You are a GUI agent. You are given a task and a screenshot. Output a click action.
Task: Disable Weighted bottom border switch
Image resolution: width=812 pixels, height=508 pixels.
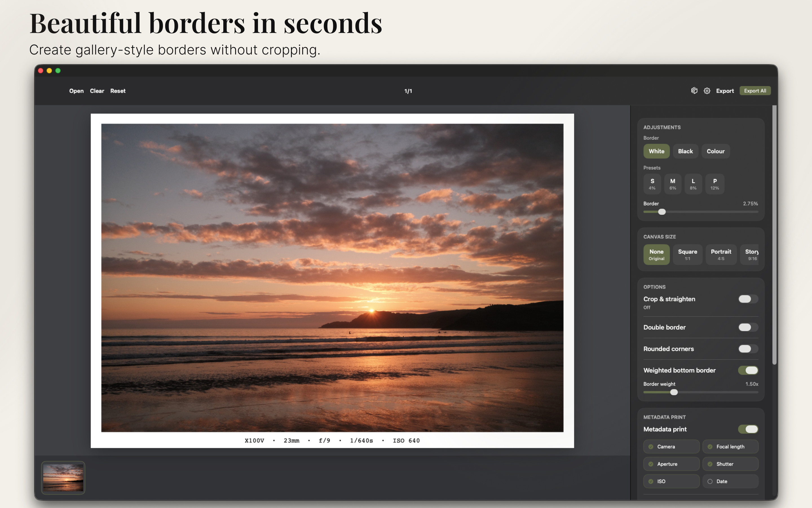coord(748,370)
